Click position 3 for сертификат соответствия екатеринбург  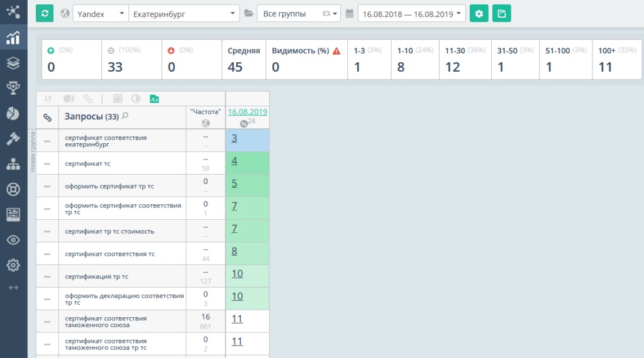234,138
